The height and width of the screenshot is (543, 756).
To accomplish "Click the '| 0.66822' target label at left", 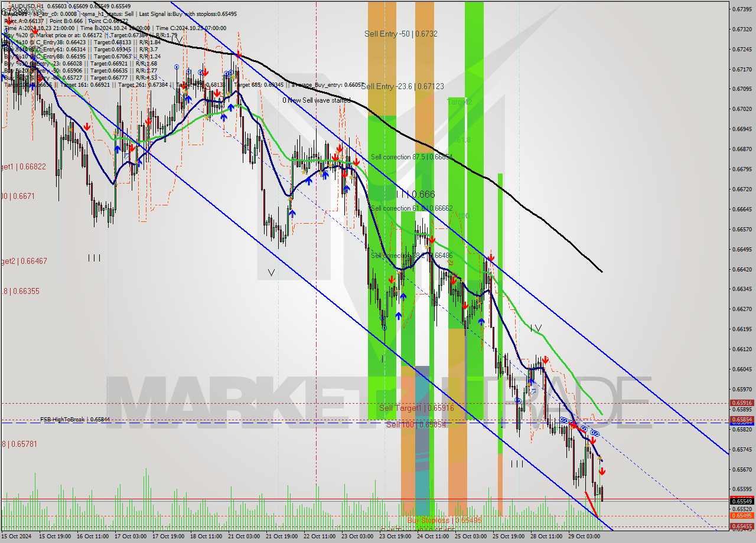I will pos(31,167).
